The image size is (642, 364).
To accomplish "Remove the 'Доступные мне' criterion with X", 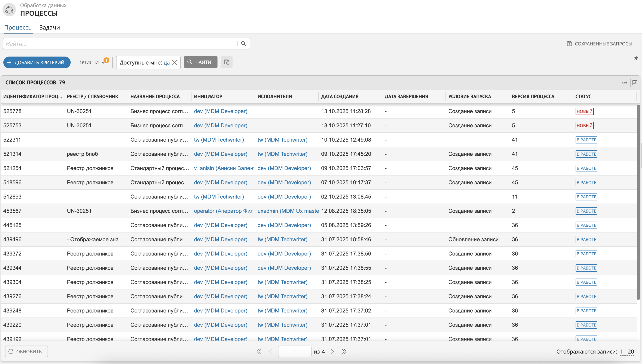I will (x=175, y=62).
